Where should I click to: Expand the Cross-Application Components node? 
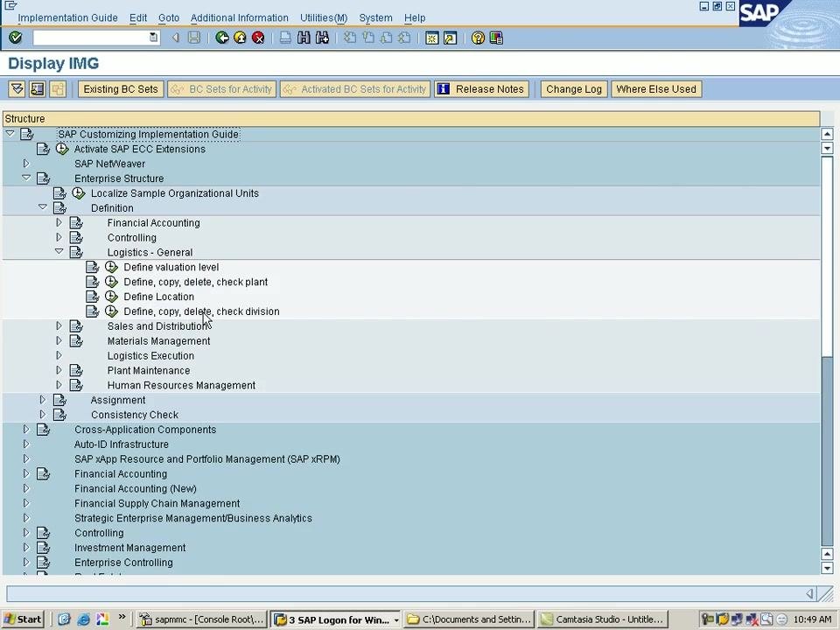pos(25,429)
